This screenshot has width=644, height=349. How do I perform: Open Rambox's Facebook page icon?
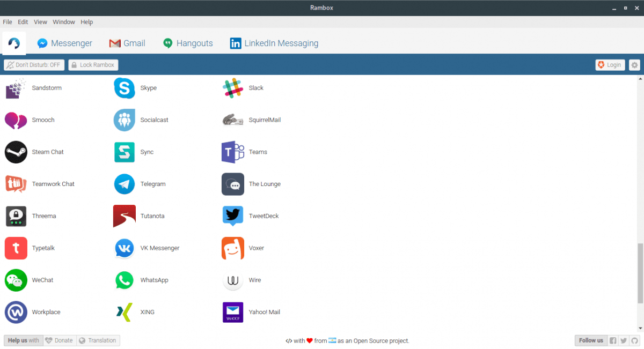613,340
